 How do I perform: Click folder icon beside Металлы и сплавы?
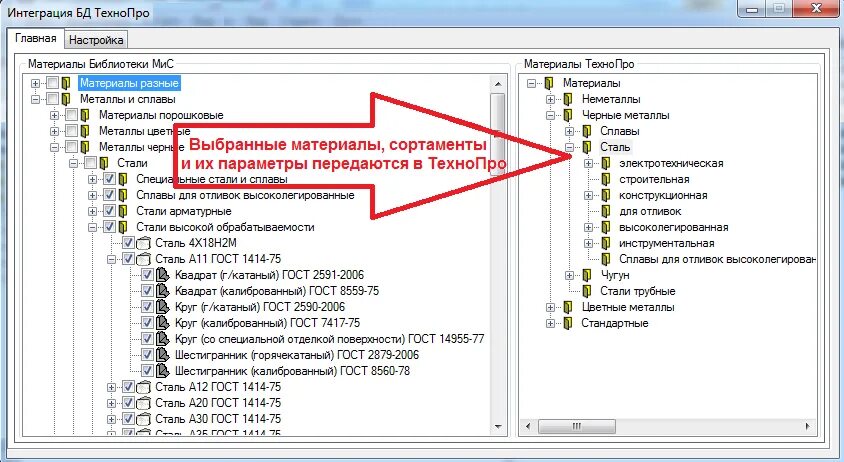(66, 100)
